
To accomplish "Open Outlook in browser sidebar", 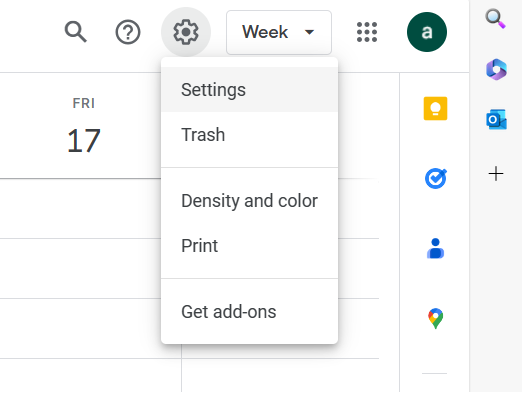I will click(496, 119).
